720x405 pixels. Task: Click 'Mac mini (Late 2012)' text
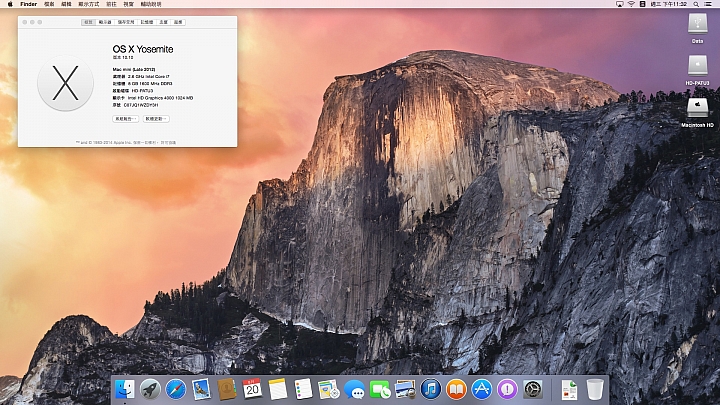(134, 69)
